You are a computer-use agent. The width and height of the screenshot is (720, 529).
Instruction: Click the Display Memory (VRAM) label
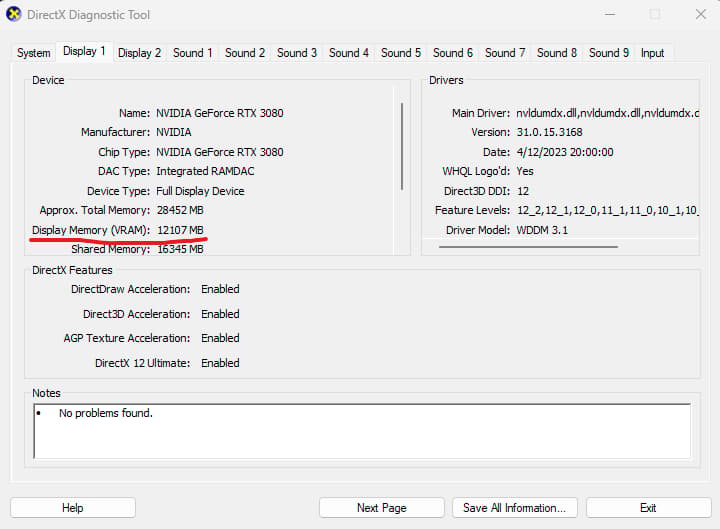click(x=91, y=230)
